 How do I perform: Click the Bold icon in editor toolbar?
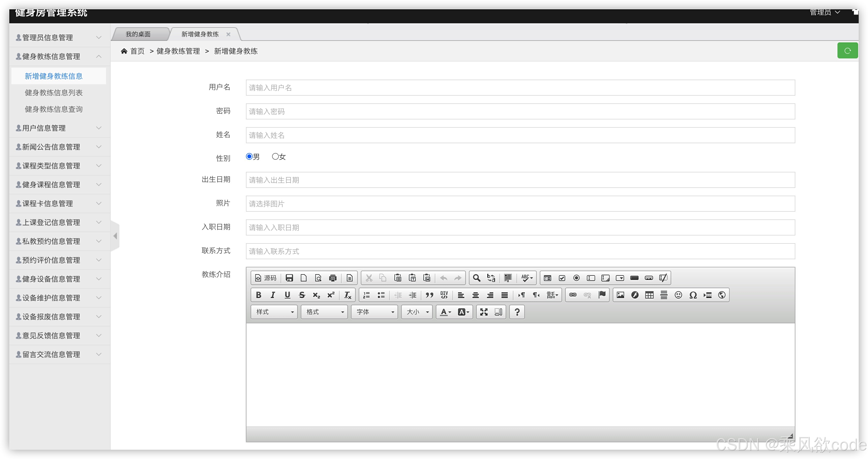pos(258,295)
